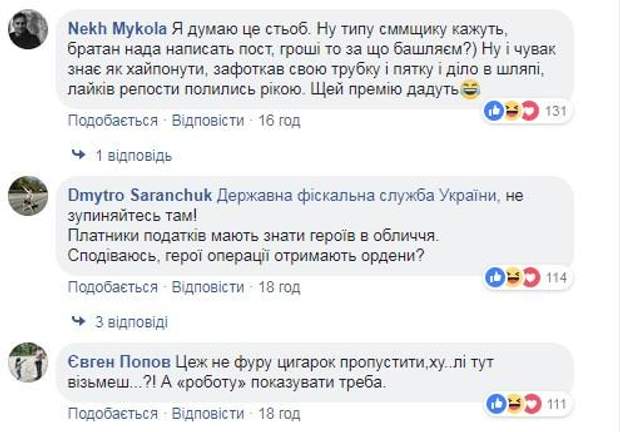Like Dmytro Saranchuk's comment via 'Подобається'
Screen dimensions: 620x432
click(112, 287)
